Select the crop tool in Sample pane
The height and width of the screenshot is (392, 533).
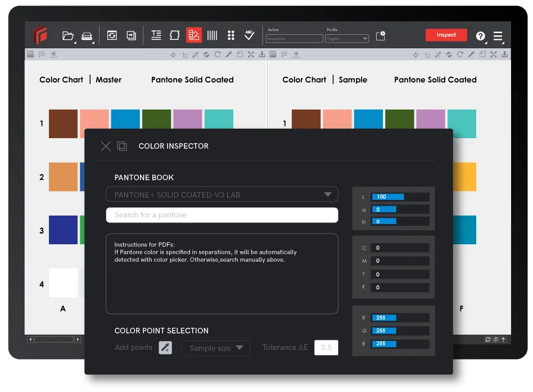point(427,54)
